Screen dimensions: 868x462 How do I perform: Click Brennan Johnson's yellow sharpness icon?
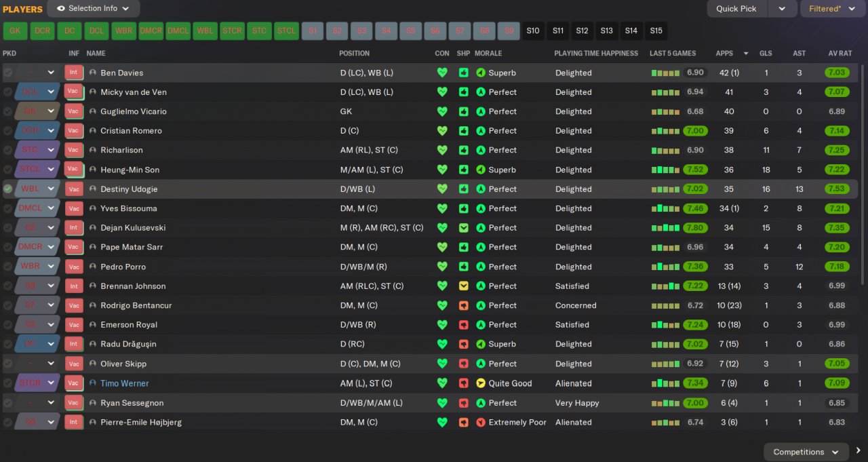[464, 286]
